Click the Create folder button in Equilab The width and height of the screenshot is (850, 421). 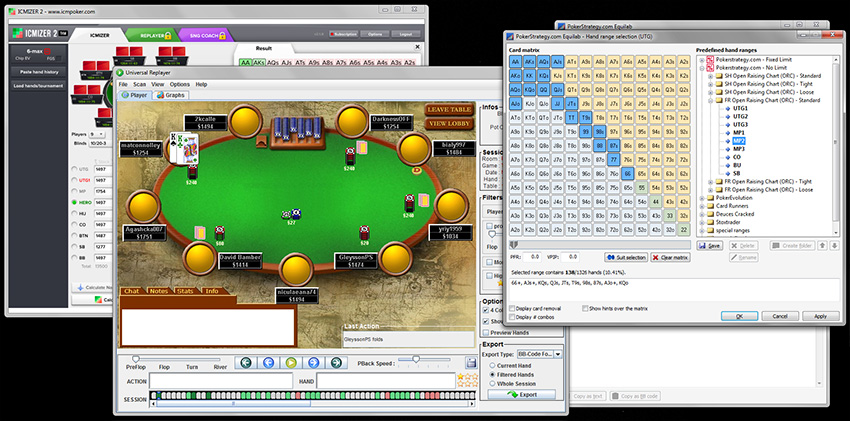coord(792,246)
